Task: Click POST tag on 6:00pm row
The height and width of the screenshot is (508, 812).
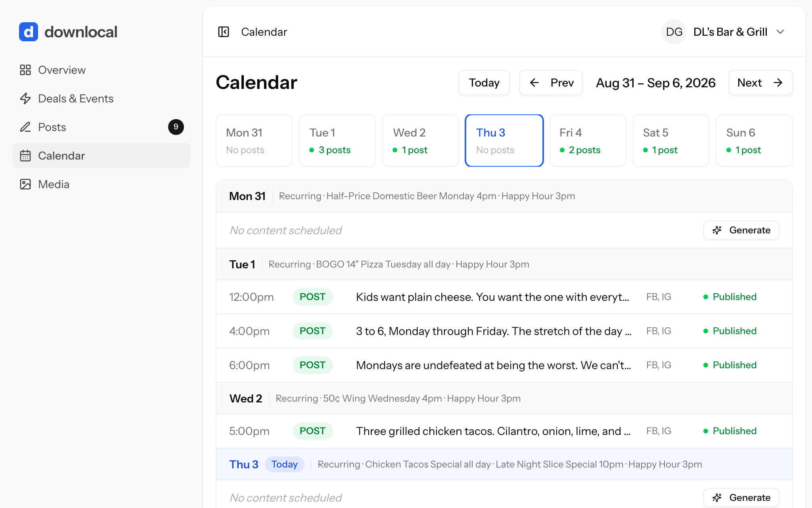Action: click(x=312, y=365)
